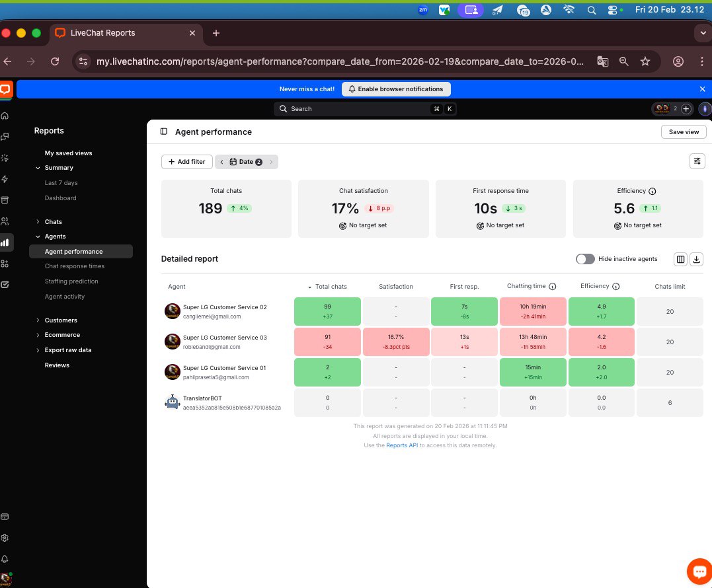Screen dimensions: 712x588
Task: Open the Date filter dropdown
Action: click(246, 162)
